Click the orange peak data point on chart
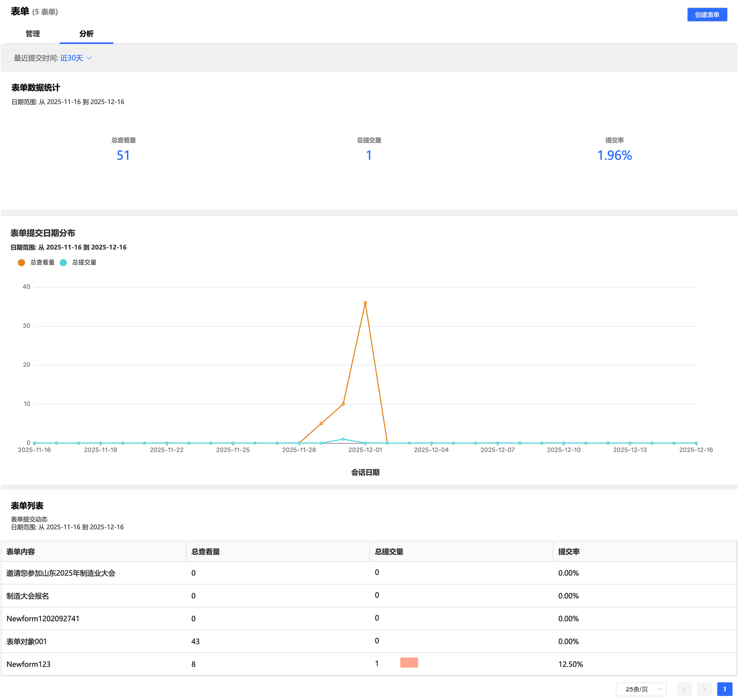 pyautogui.click(x=365, y=303)
